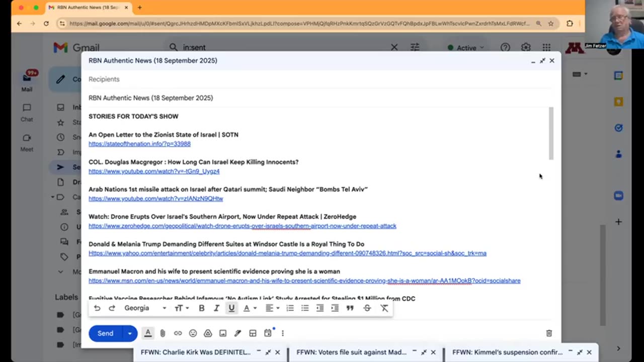The width and height of the screenshot is (644, 362).
Task: Toggle strikethrough formatting
Action: [x=367, y=308]
